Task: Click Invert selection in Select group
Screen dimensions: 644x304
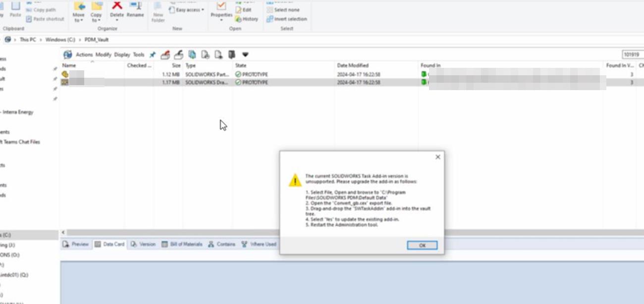Action: [x=287, y=19]
